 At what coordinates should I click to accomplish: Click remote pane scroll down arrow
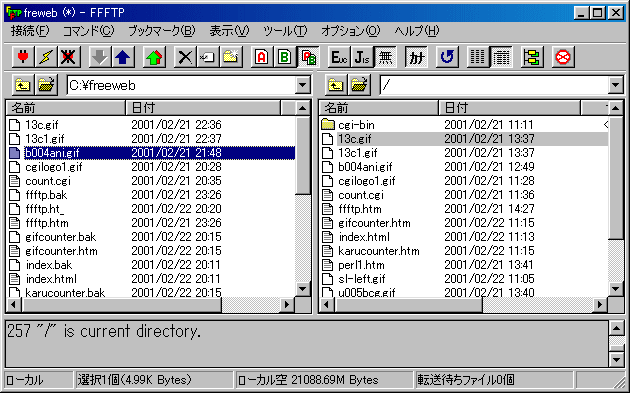tap(616, 289)
